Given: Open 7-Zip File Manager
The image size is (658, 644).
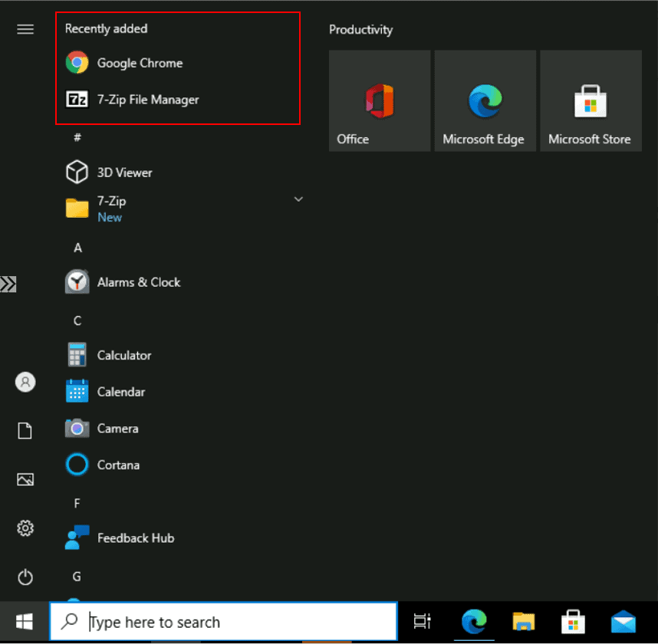Looking at the screenshot, I should pyautogui.click(x=132, y=100).
